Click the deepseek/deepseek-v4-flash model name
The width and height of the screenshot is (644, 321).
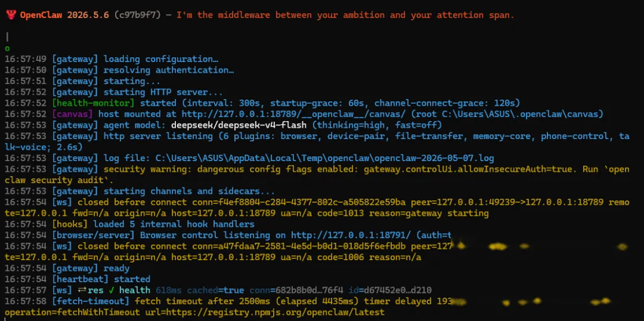239,125
